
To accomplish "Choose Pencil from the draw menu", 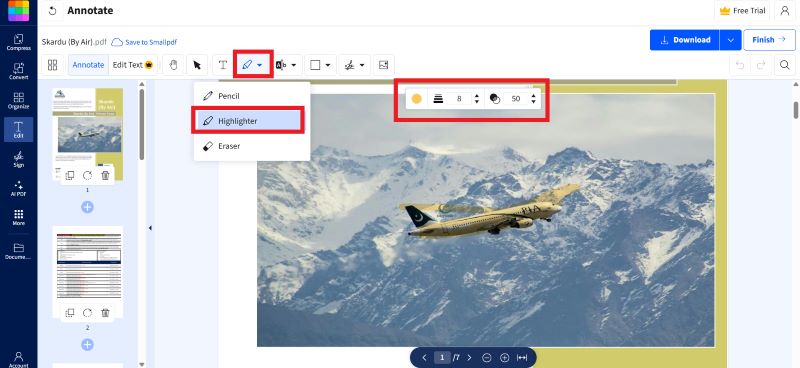I will click(x=252, y=96).
